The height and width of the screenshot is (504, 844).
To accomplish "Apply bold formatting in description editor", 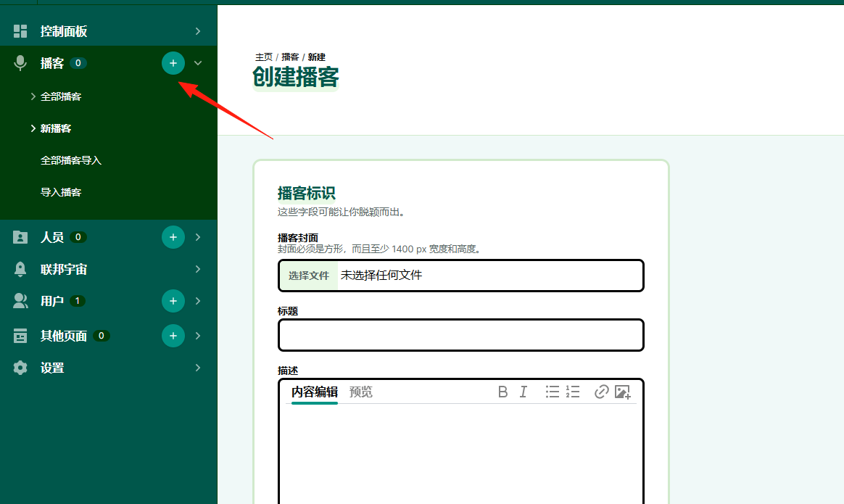I will (x=502, y=392).
